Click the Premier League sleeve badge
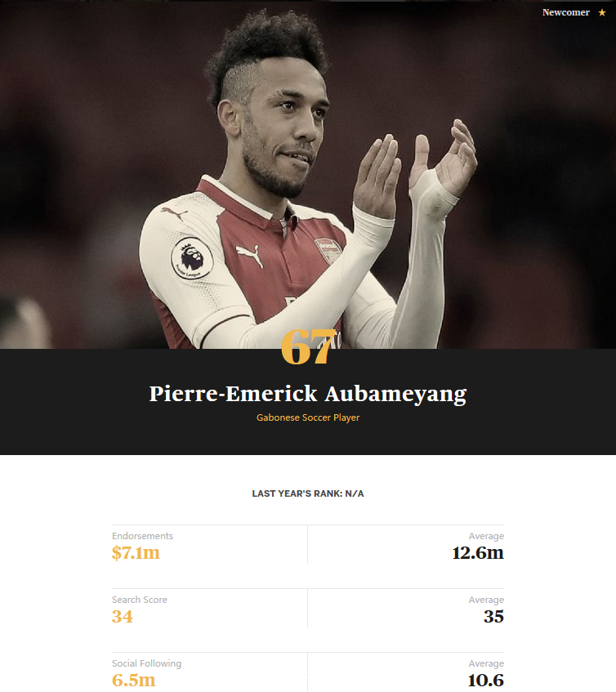 192,259
